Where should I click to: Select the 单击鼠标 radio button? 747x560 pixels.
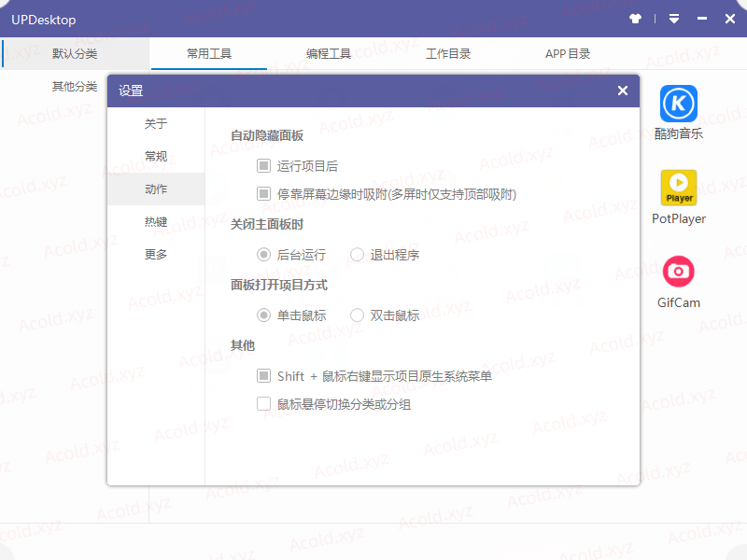point(263,315)
